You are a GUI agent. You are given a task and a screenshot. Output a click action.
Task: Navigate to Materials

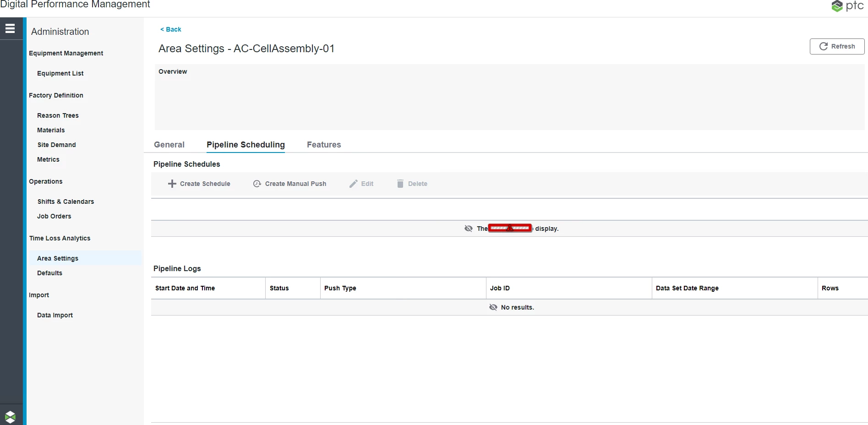tap(51, 130)
